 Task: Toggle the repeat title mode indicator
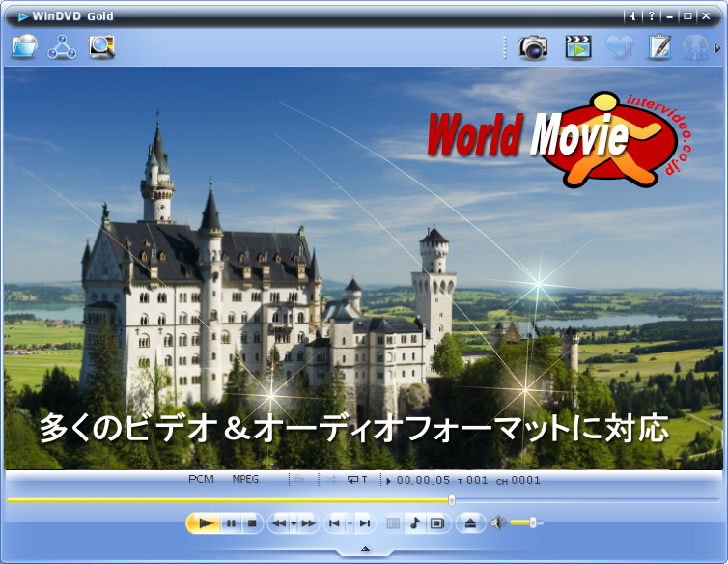[x=357, y=480]
